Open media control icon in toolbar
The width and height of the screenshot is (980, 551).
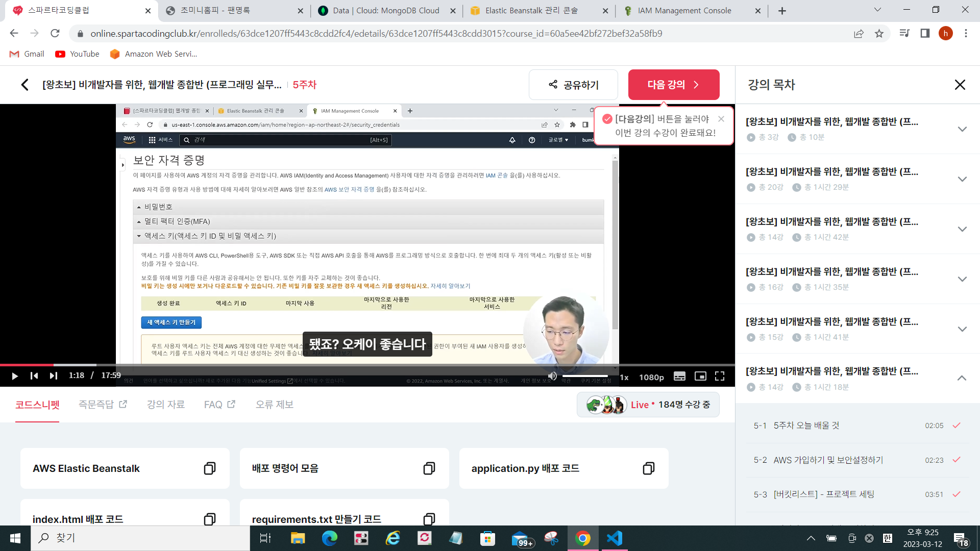click(x=904, y=34)
